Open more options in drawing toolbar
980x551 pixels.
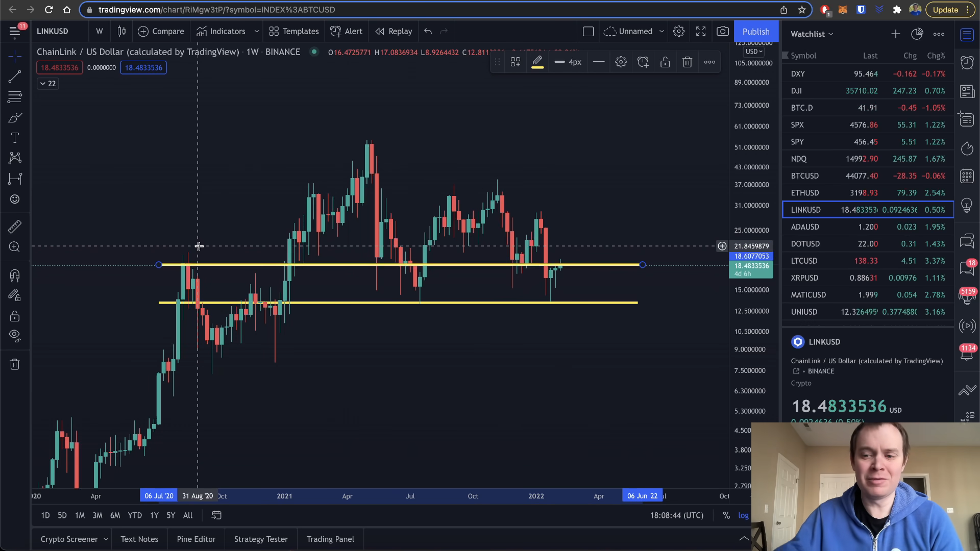(709, 62)
